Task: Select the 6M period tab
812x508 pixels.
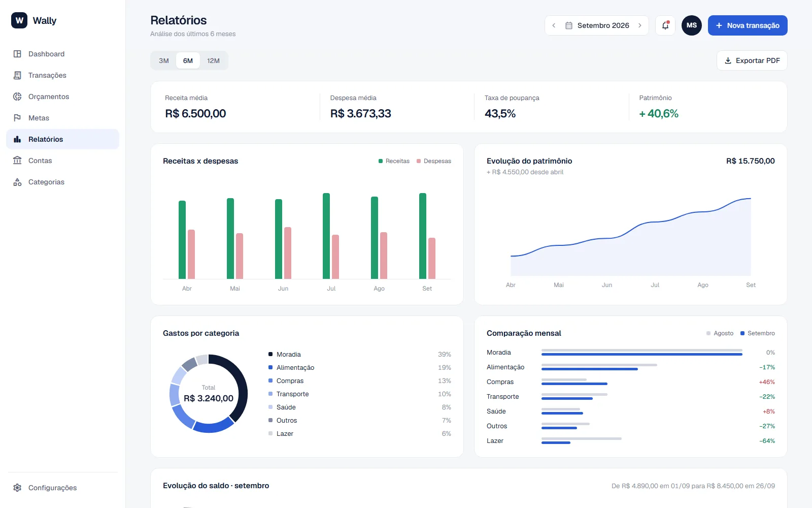Action: (x=188, y=60)
